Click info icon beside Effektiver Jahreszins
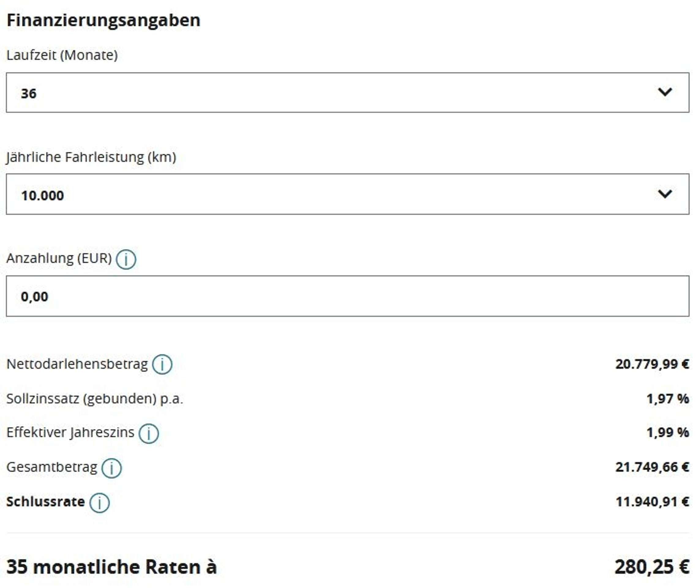Image resolution: width=700 pixels, height=588 pixels. [149, 434]
